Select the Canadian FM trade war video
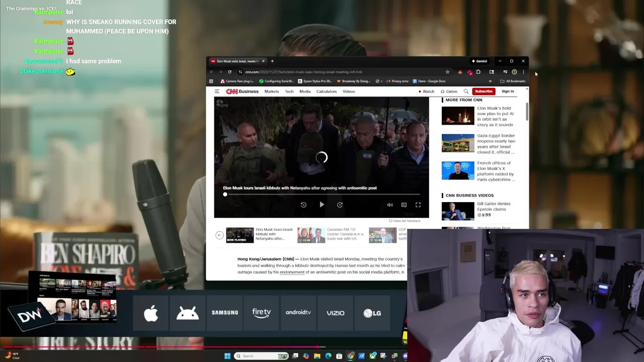644x362 pixels. [311, 235]
